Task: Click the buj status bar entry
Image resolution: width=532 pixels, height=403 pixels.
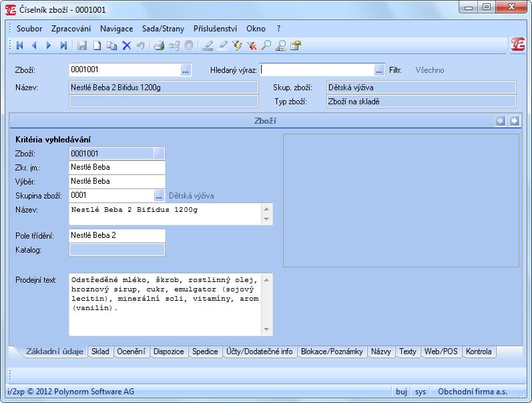Action: click(401, 392)
